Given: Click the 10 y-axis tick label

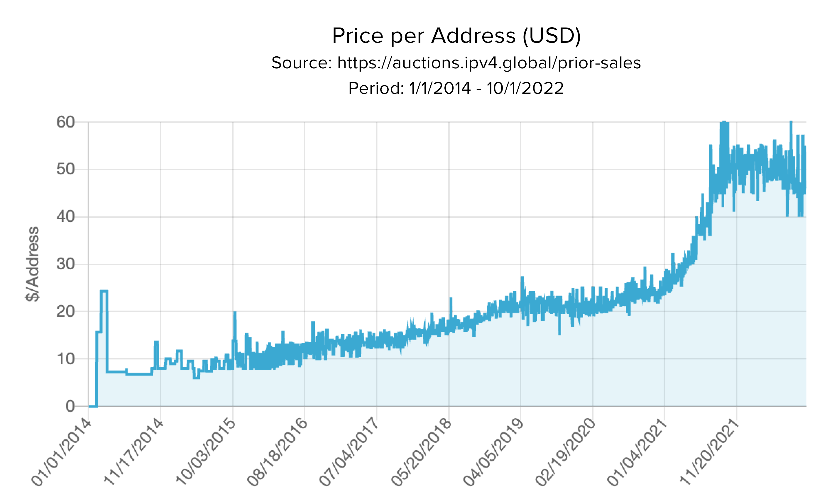Looking at the screenshot, I should pos(65,359).
